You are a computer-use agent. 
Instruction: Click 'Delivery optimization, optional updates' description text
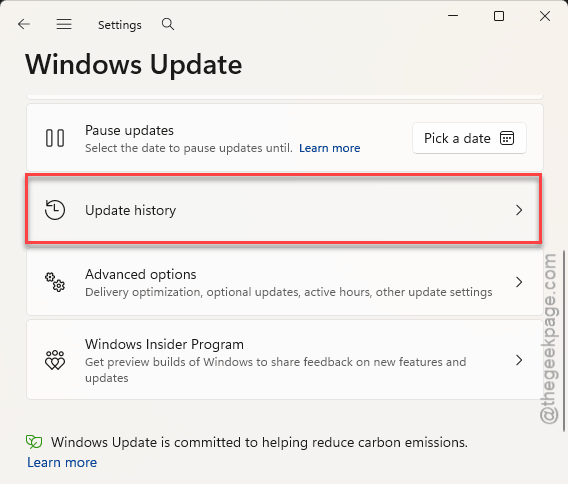(x=289, y=292)
